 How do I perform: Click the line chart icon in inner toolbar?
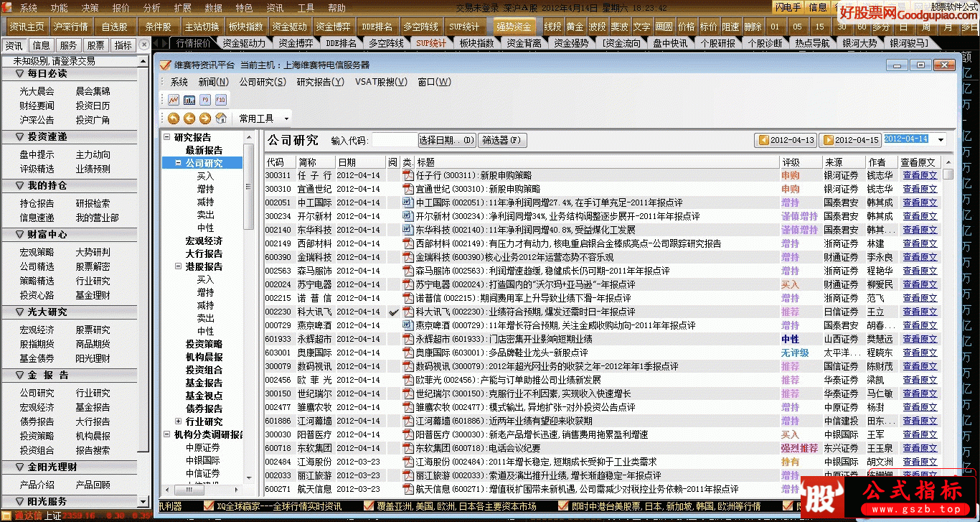pos(174,100)
